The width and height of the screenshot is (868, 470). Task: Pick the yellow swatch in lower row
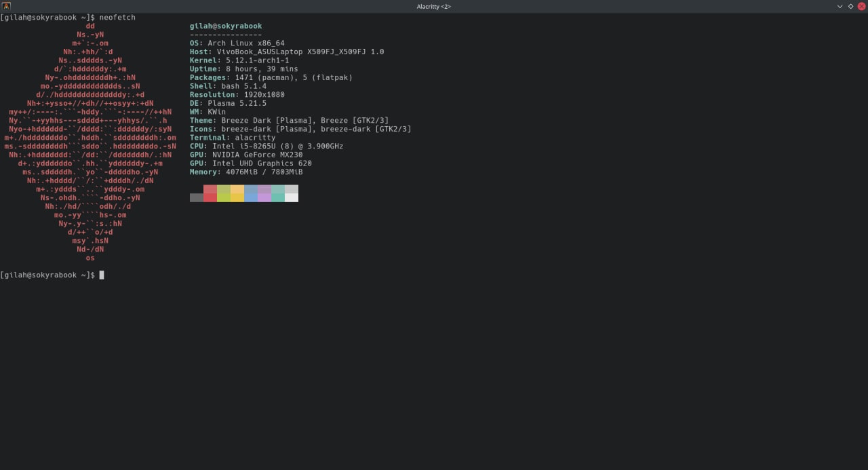click(237, 197)
